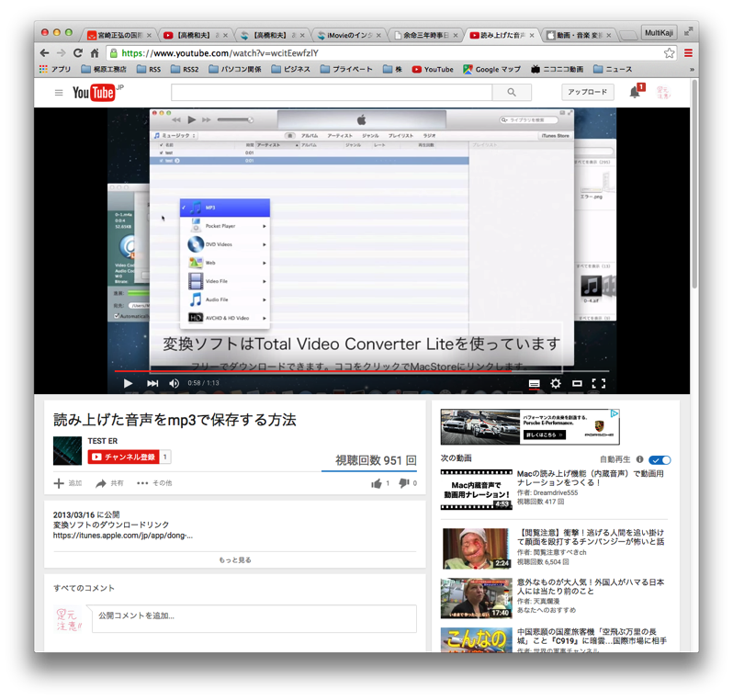Click the autoplay info icon
733x700 pixels.
pyautogui.click(x=639, y=459)
